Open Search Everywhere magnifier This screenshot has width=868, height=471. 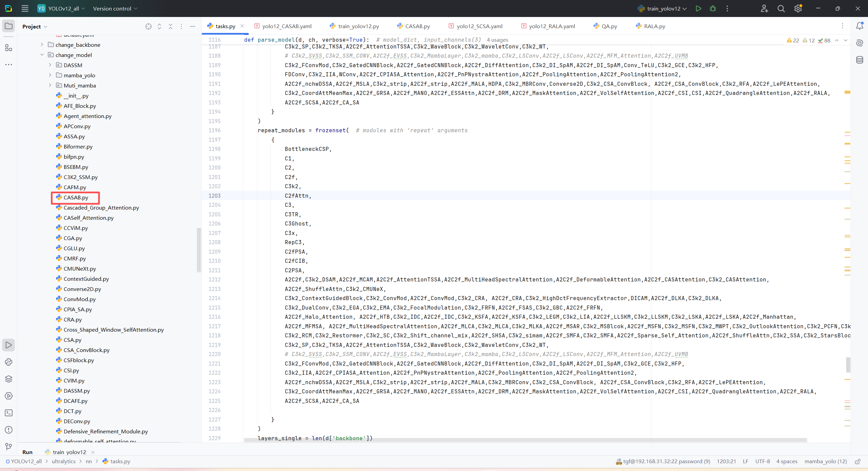[x=781, y=8]
